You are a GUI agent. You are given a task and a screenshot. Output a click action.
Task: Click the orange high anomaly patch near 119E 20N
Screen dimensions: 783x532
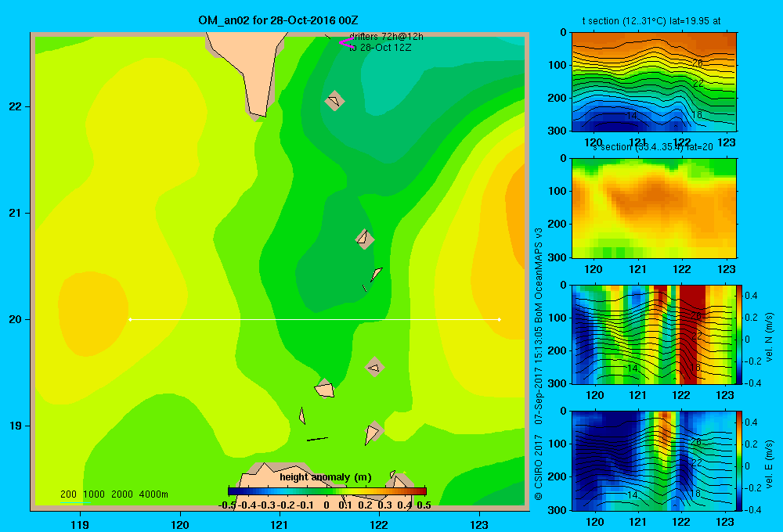pyautogui.click(x=92, y=314)
